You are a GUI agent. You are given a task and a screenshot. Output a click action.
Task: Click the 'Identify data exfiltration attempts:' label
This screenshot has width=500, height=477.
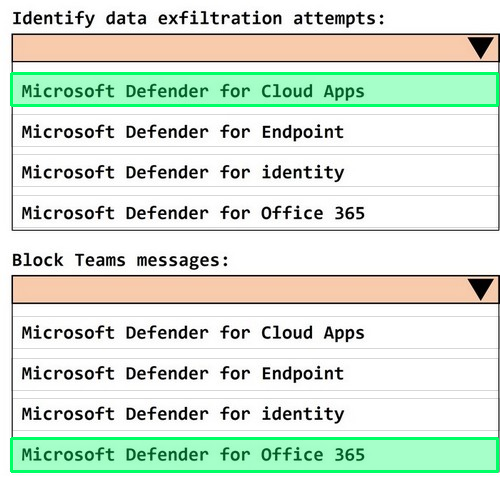tap(199, 19)
